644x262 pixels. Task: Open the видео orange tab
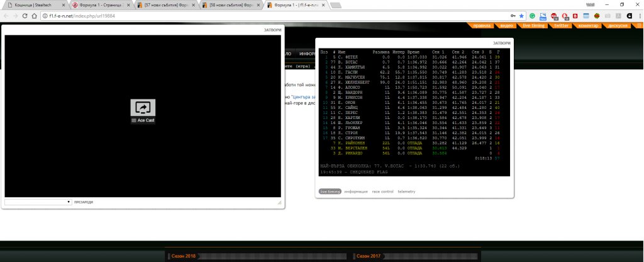click(x=506, y=25)
